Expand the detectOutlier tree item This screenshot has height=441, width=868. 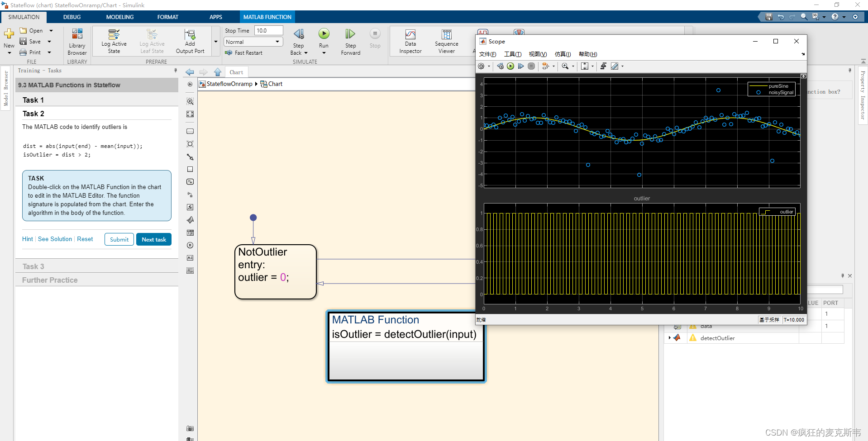pos(669,338)
